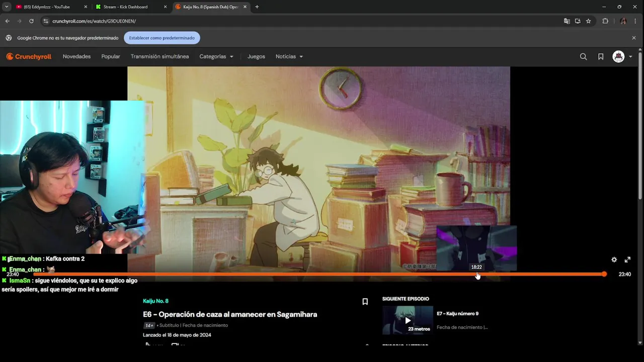Click the install app icon in address bar

[x=578, y=21]
